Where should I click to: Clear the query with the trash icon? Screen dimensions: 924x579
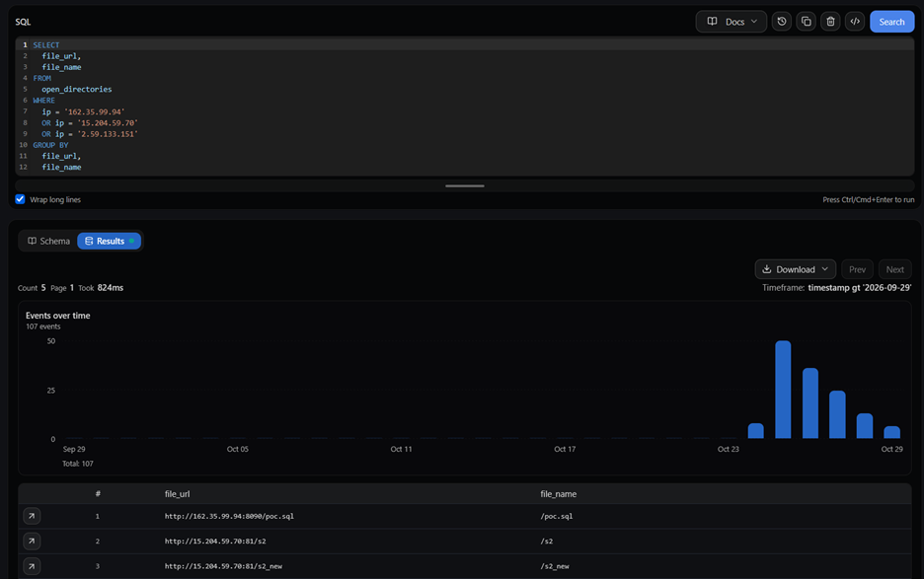830,22
